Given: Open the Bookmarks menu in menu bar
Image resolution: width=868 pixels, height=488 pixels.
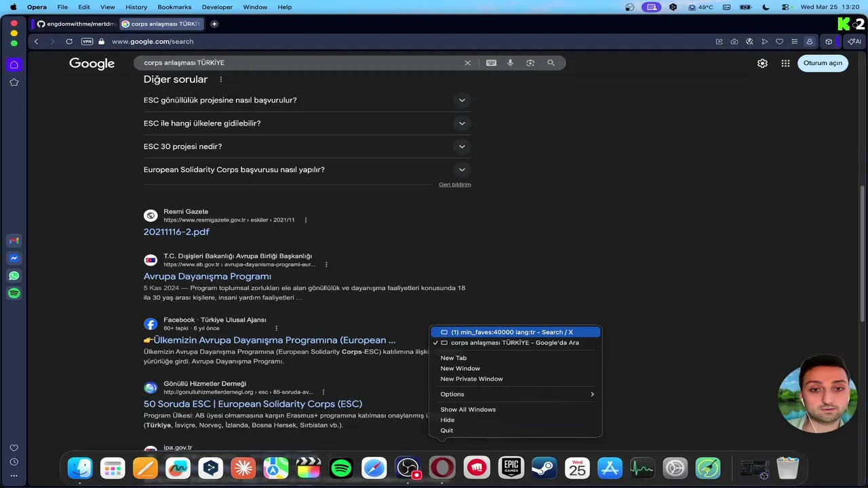Looking at the screenshot, I should coord(174,7).
